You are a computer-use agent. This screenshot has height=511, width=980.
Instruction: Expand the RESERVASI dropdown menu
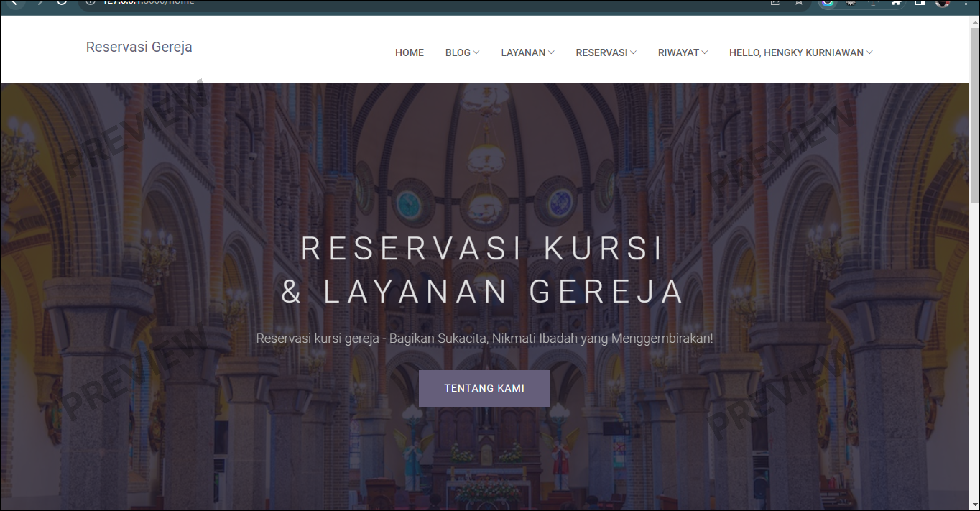(606, 52)
